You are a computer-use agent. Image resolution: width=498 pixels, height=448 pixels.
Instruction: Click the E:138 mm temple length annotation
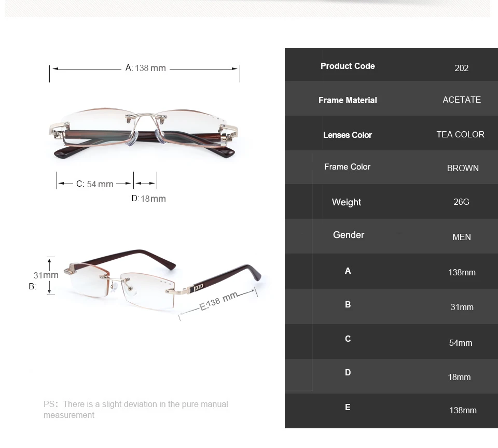(218, 301)
